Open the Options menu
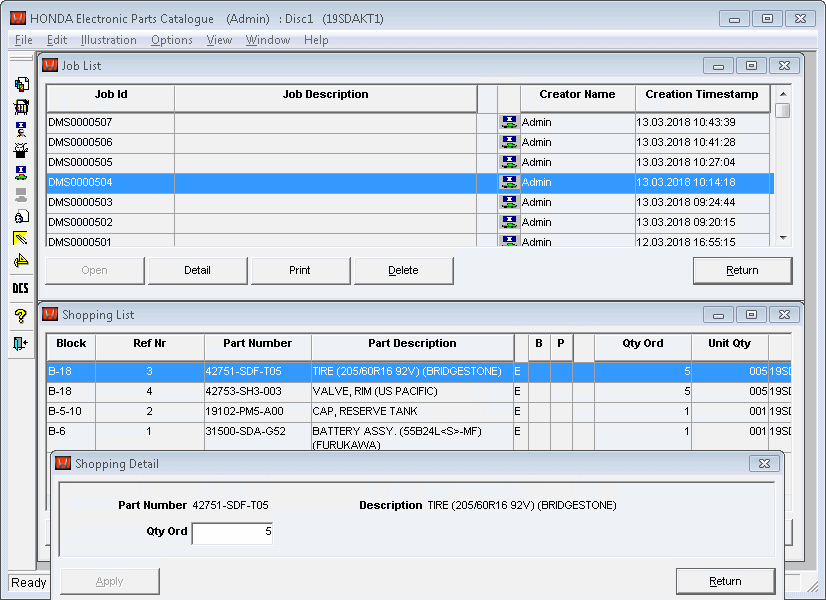 tap(172, 40)
